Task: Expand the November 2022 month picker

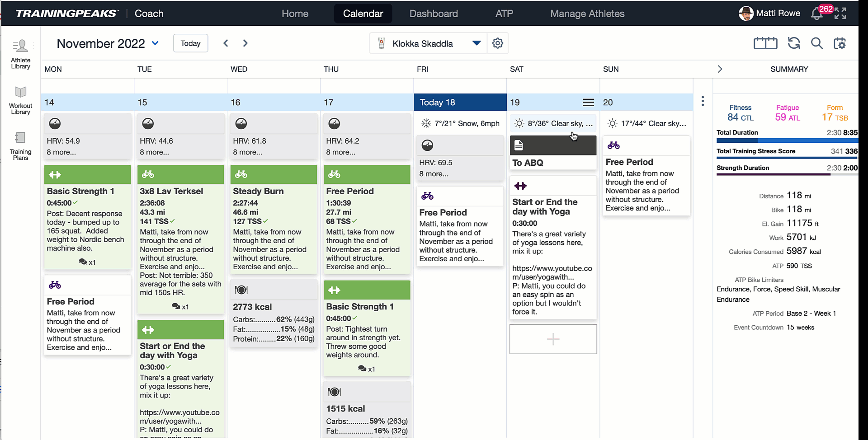Action: pyautogui.click(x=155, y=43)
